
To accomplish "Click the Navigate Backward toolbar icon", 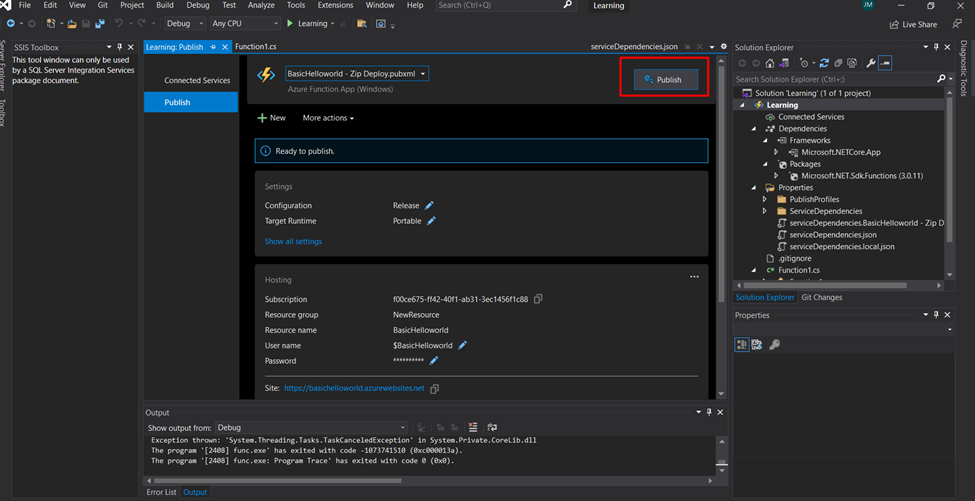I will [x=11, y=24].
